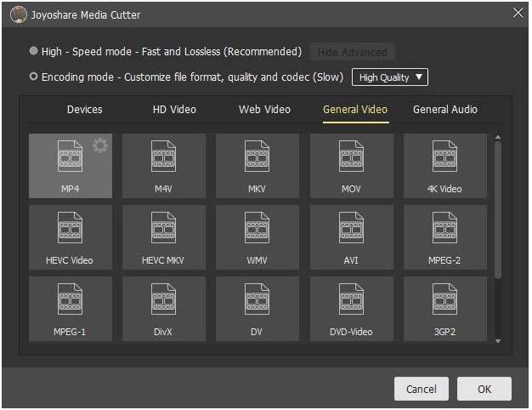Open the High Quality dropdown
This screenshot has width=532, height=410.
tap(390, 77)
